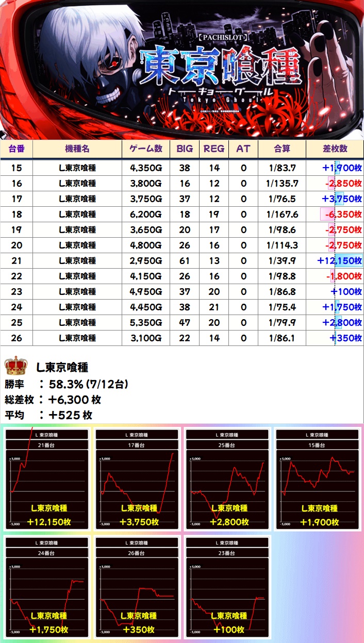Click the +12,150枚 difference table cell
The image size is (364, 643).
coord(335,261)
